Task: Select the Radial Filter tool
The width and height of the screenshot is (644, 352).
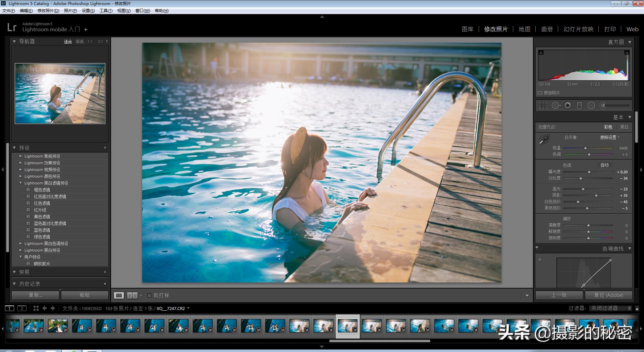Action: tap(591, 105)
